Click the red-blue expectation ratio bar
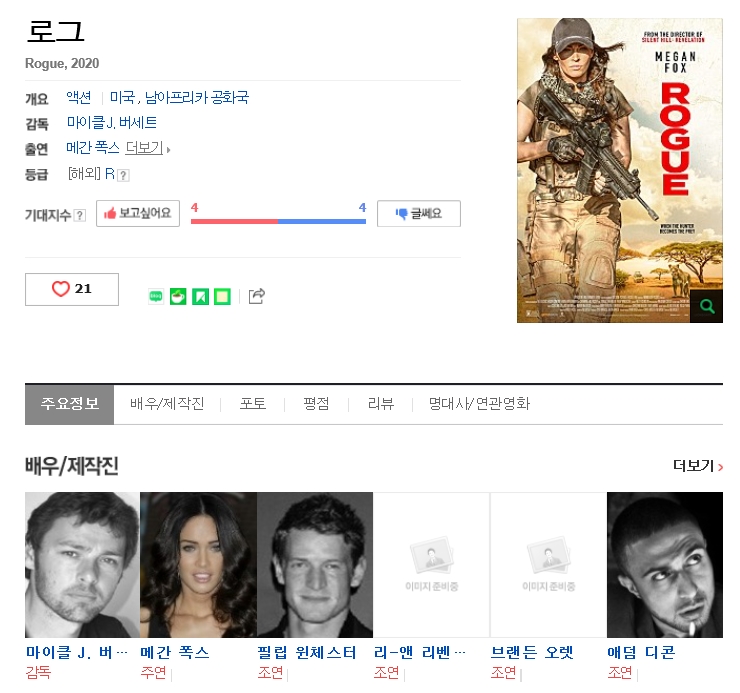 [x=278, y=221]
